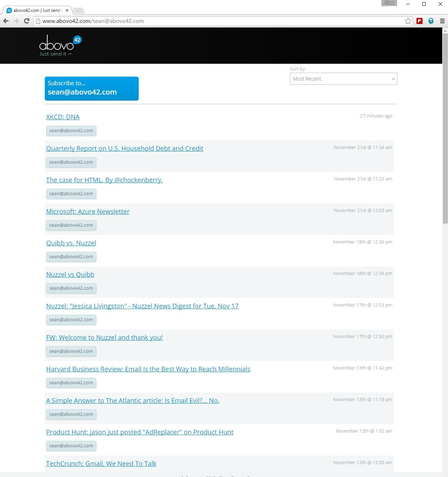Click the November 17th @ 12:53 pm timestamp
The width and height of the screenshot is (448, 477).
pos(363,305)
